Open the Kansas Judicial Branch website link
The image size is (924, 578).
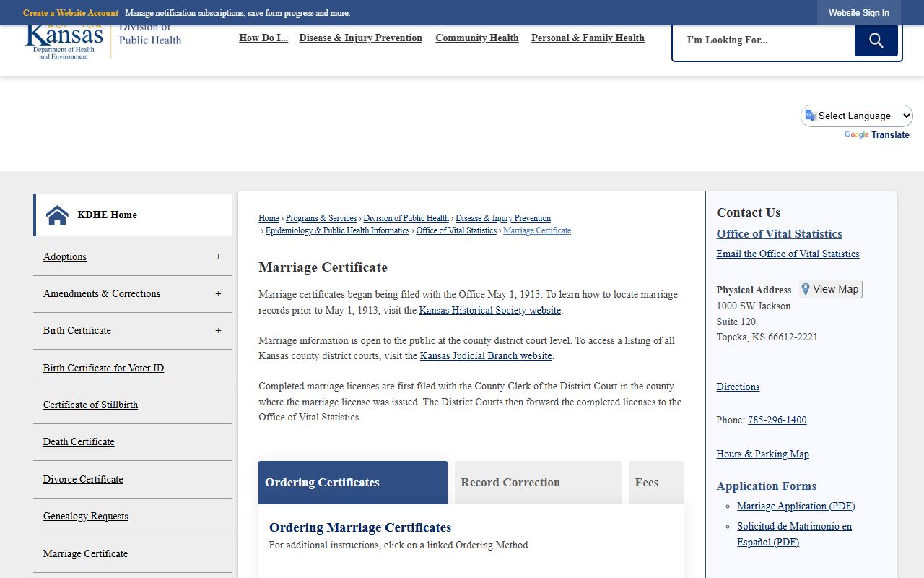point(486,356)
